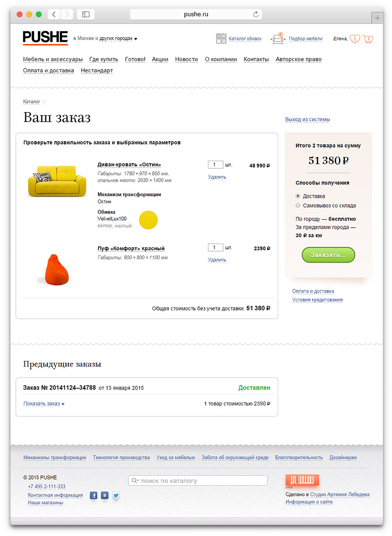Reload the page with the refresh icon
Screen dimensions: 392x536
[x=256, y=14]
